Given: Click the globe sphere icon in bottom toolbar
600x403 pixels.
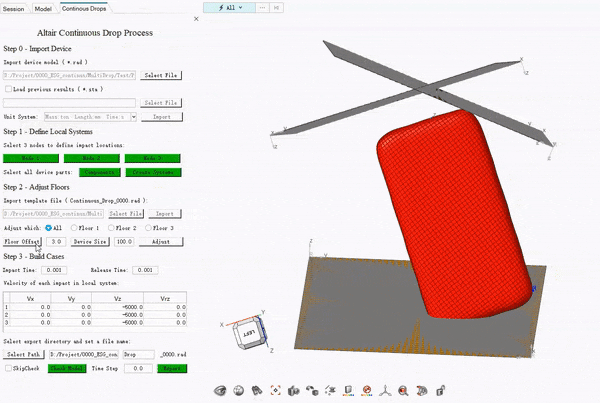Looking at the screenshot, I should tap(239, 391).
